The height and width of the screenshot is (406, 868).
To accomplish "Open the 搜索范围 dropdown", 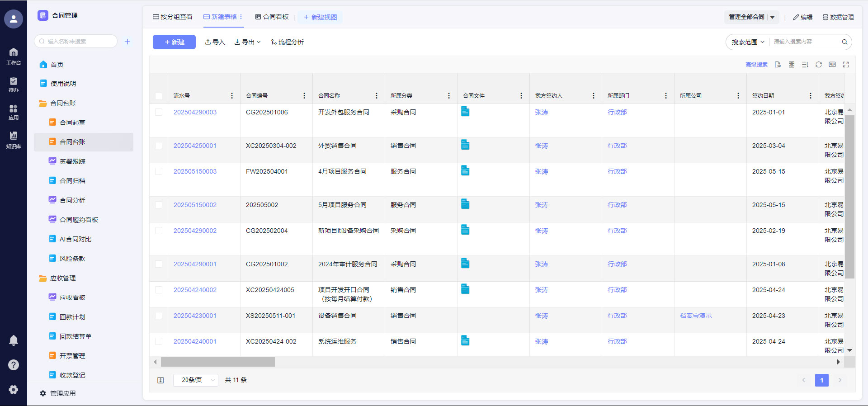I will [748, 42].
